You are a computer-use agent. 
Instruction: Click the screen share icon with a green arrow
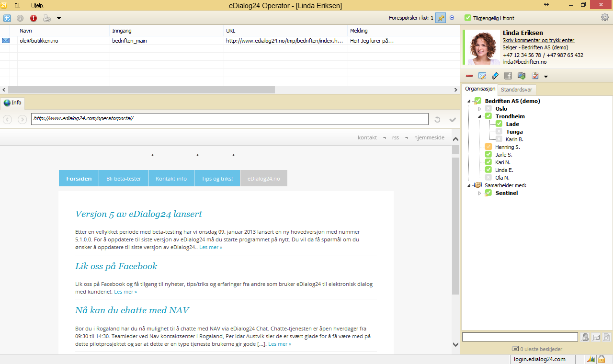click(522, 76)
